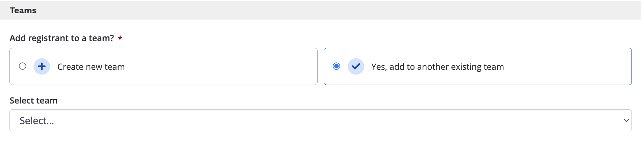Click the chevron arrow in Select team
The height and width of the screenshot is (145, 644).
tap(626, 120)
